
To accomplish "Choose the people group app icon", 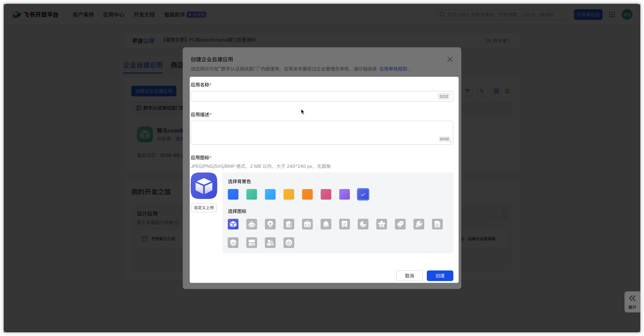I will pyautogui.click(x=270, y=243).
